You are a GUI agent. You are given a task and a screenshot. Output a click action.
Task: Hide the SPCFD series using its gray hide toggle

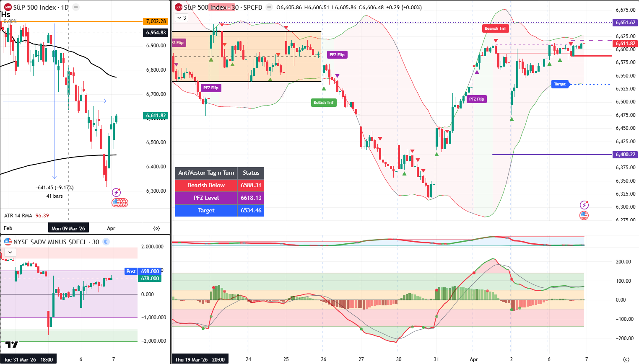click(x=268, y=7)
